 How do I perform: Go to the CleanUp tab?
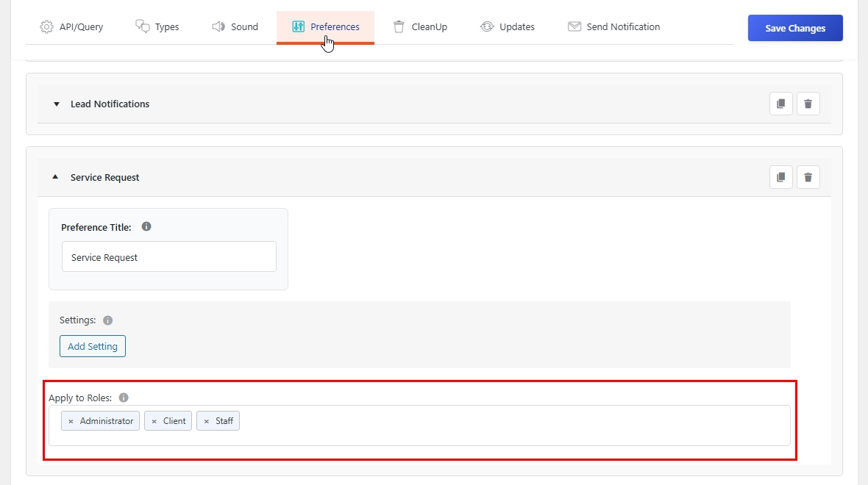coord(420,26)
